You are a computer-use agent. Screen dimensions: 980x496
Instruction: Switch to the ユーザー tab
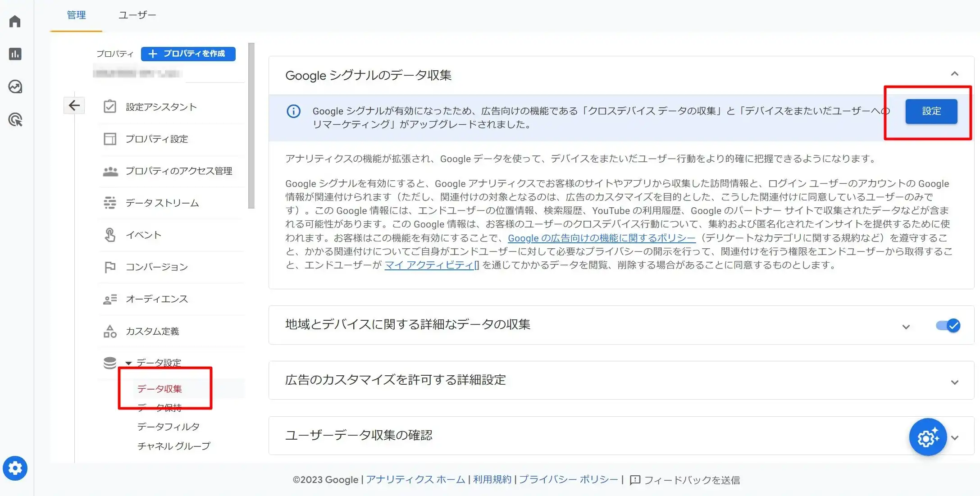click(137, 15)
